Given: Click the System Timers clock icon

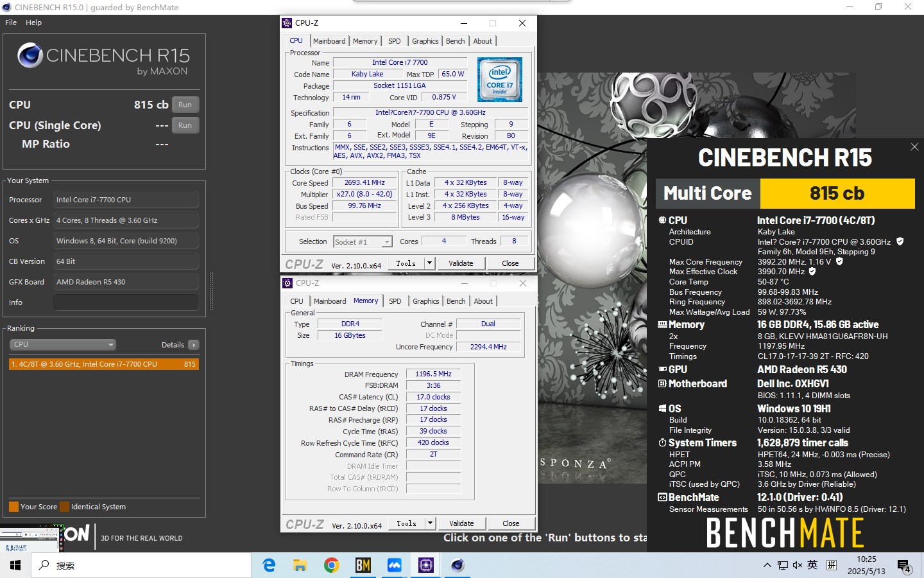Looking at the screenshot, I should [662, 443].
